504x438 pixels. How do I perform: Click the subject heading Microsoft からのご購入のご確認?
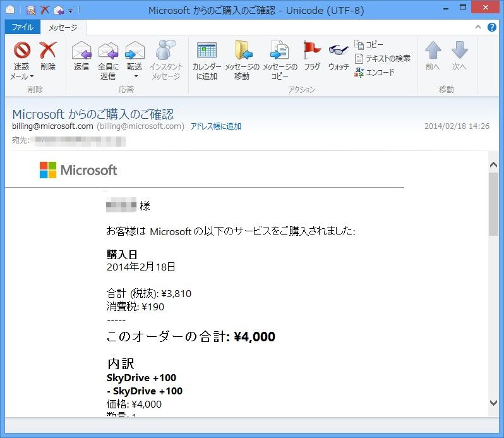click(x=93, y=114)
